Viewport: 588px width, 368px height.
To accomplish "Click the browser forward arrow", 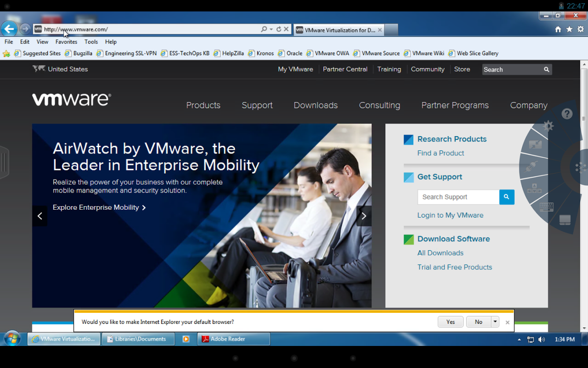I will click(25, 29).
